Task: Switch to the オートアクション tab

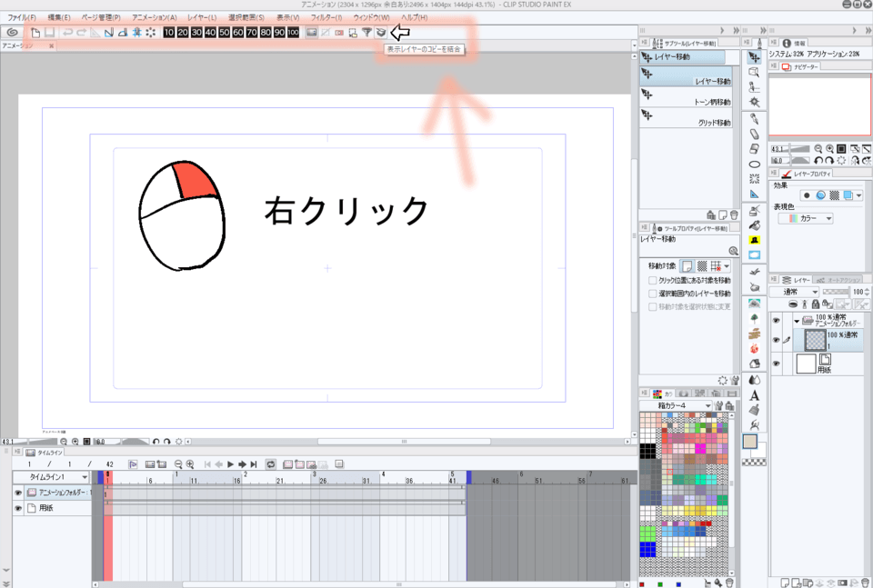Action: pos(838,280)
